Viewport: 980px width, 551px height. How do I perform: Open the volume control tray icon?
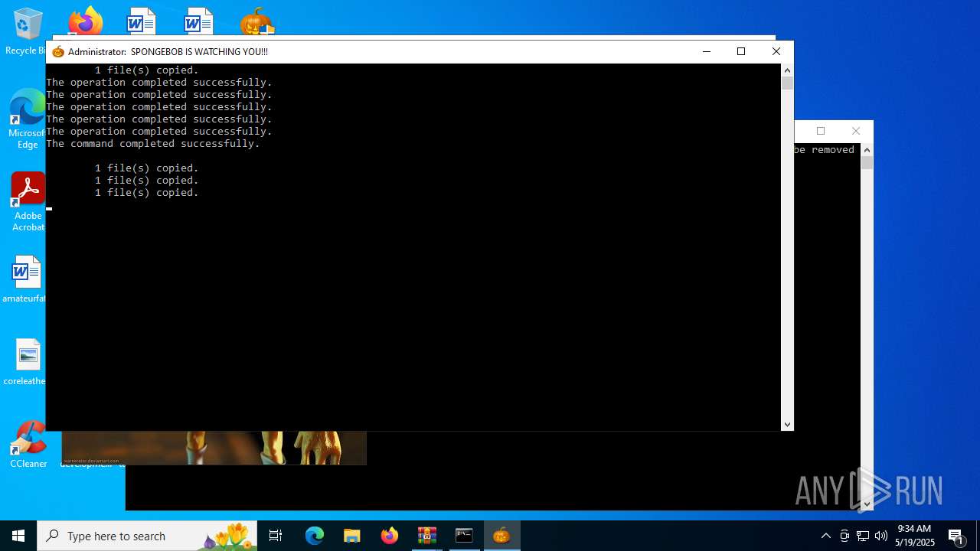[x=881, y=536]
